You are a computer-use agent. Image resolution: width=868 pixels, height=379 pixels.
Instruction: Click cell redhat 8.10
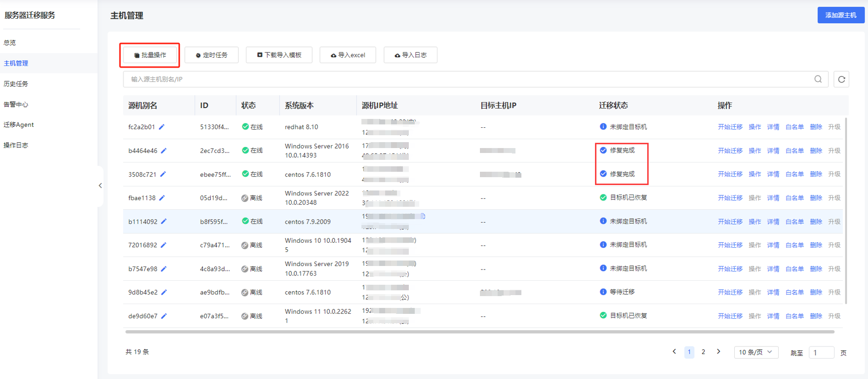click(x=302, y=127)
